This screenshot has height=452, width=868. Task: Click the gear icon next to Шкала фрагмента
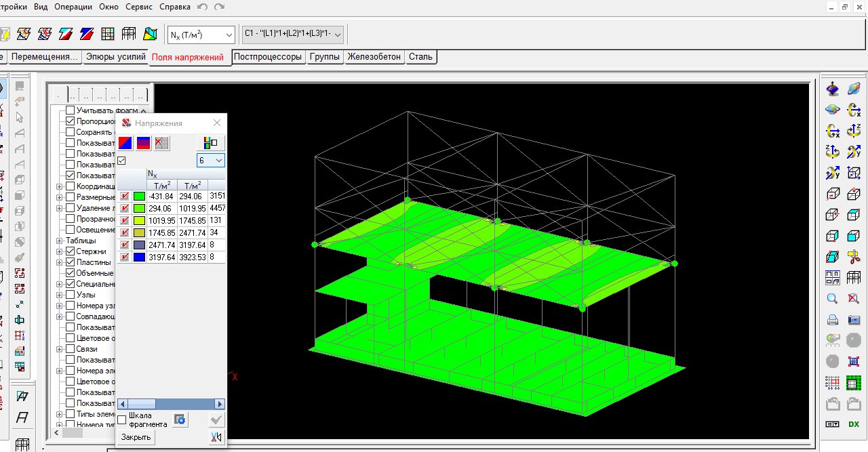click(x=180, y=420)
